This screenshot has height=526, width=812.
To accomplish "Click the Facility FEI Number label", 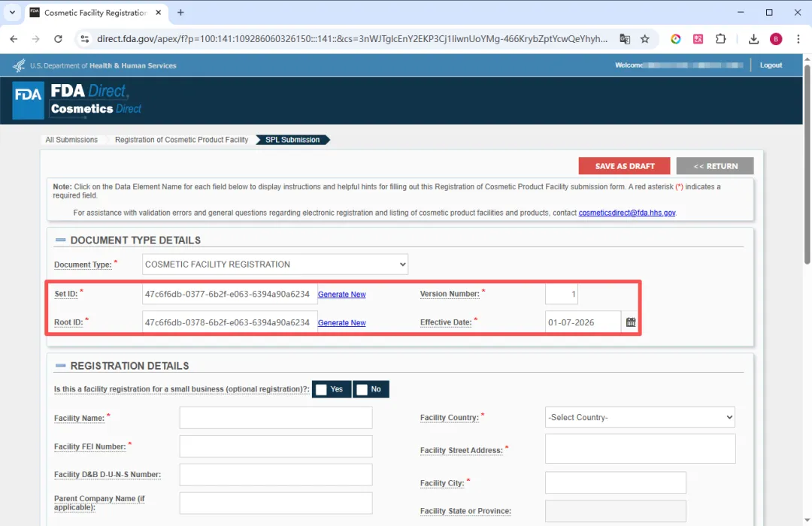I will point(90,447).
